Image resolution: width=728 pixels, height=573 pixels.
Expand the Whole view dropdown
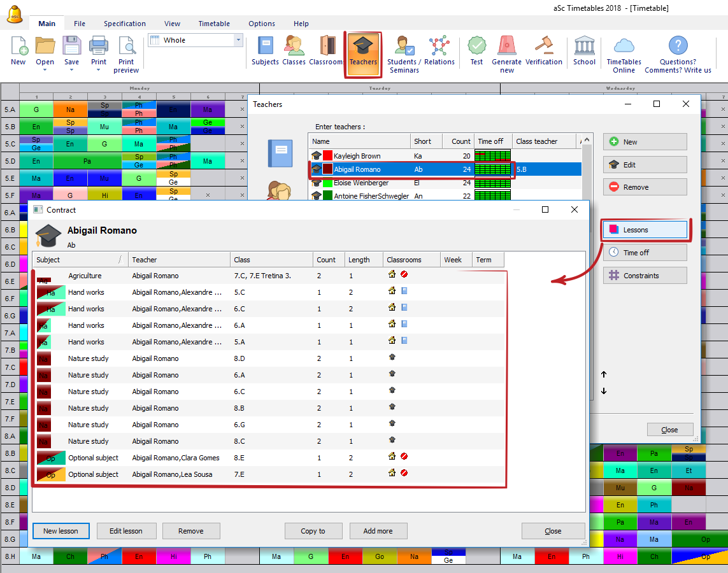click(x=239, y=40)
